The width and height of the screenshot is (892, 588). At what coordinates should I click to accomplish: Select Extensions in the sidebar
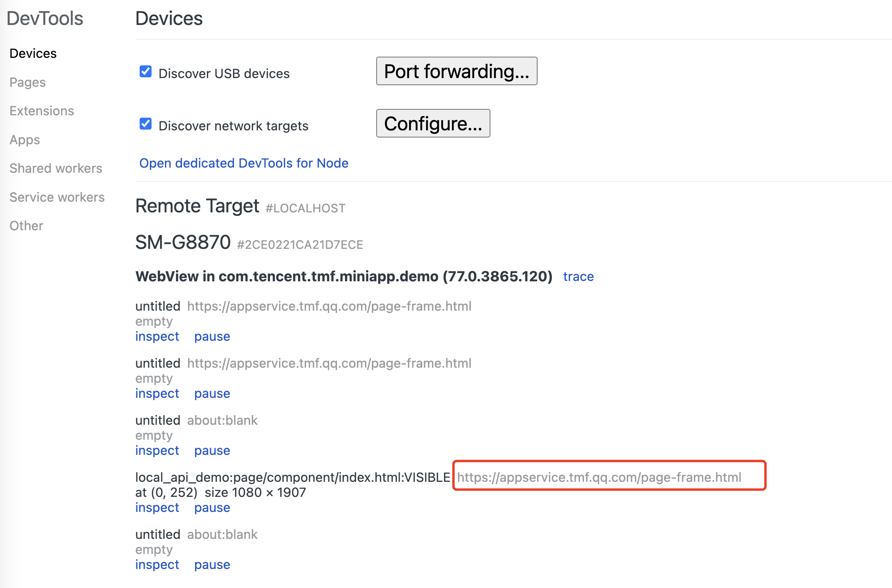point(42,111)
